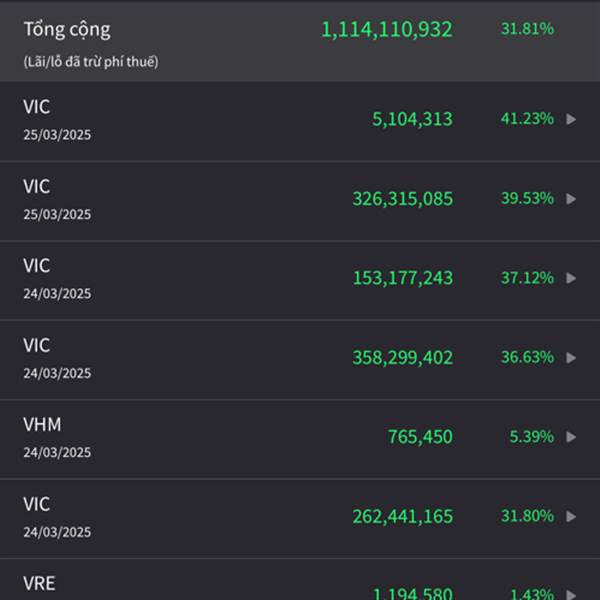Tap profit value 153,177,243
The height and width of the screenshot is (600, 600).
(x=403, y=278)
